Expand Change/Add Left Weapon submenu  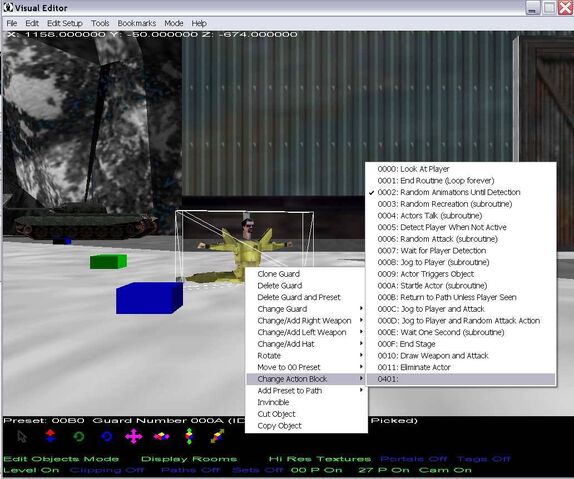click(306, 332)
